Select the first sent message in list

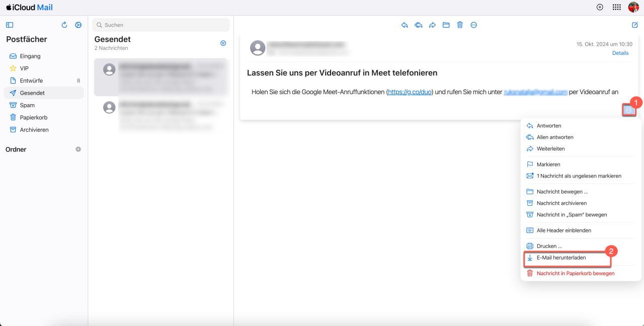(x=160, y=77)
